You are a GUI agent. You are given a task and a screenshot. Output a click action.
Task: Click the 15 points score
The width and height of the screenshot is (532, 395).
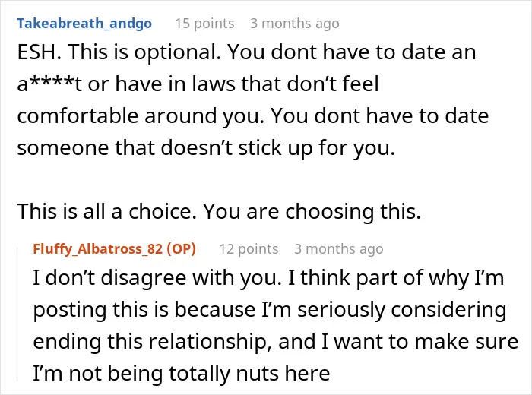pyautogui.click(x=204, y=24)
